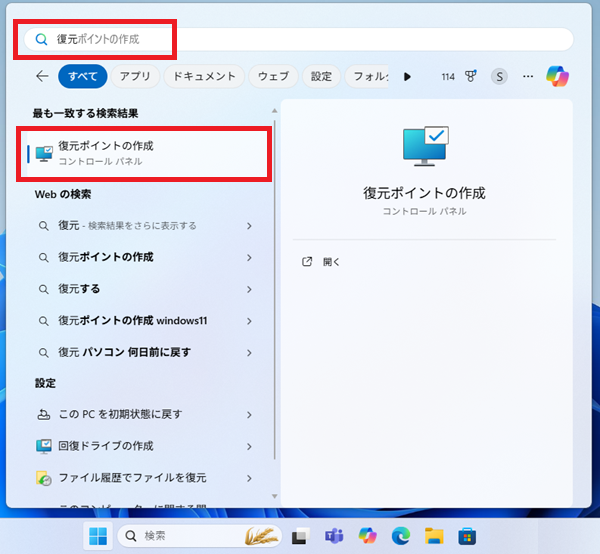Open the three-dot more options menu

coord(528,77)
